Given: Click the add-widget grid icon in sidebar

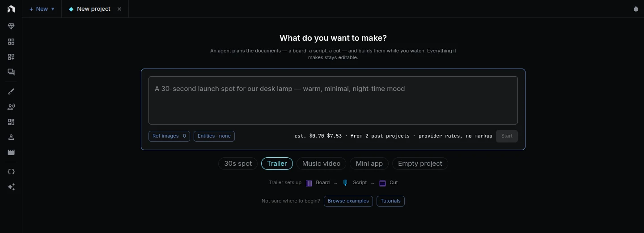Looking at the screenshot, I should pos(11,57).
